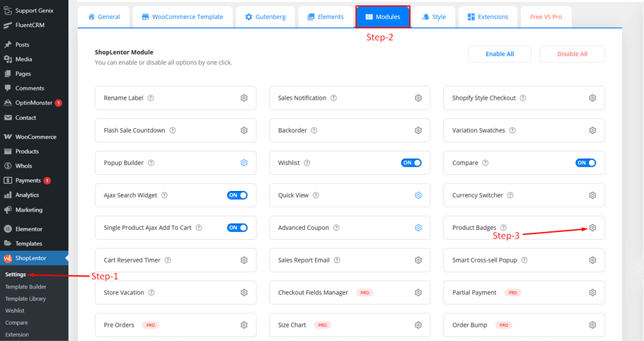Open Order Bump settings gear
The width and height of the screenshot is (644, 341).
[x=592, y=325]
